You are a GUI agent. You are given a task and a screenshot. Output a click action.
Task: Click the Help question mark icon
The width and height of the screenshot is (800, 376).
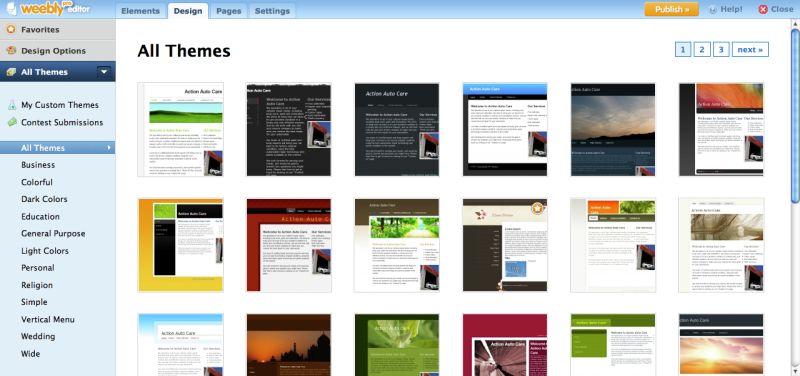click(713, 9)
